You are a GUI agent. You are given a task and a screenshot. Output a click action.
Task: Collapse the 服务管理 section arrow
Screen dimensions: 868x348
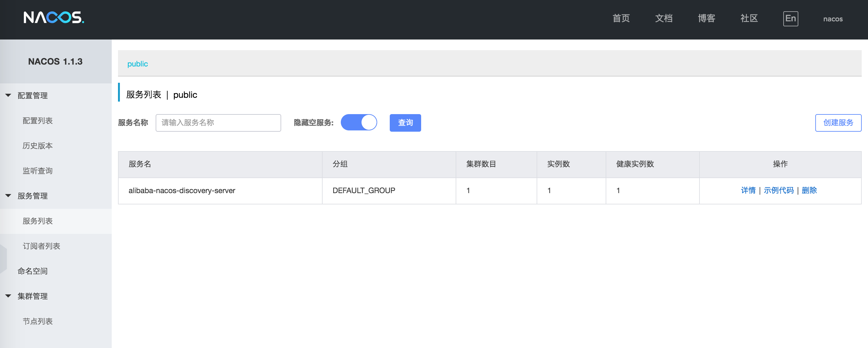(x=8, y=196)
